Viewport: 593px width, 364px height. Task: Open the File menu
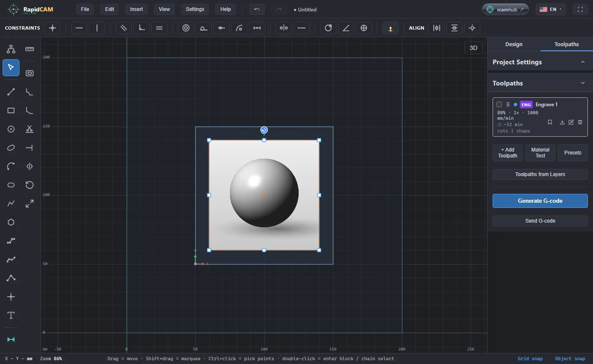[85, 9]
